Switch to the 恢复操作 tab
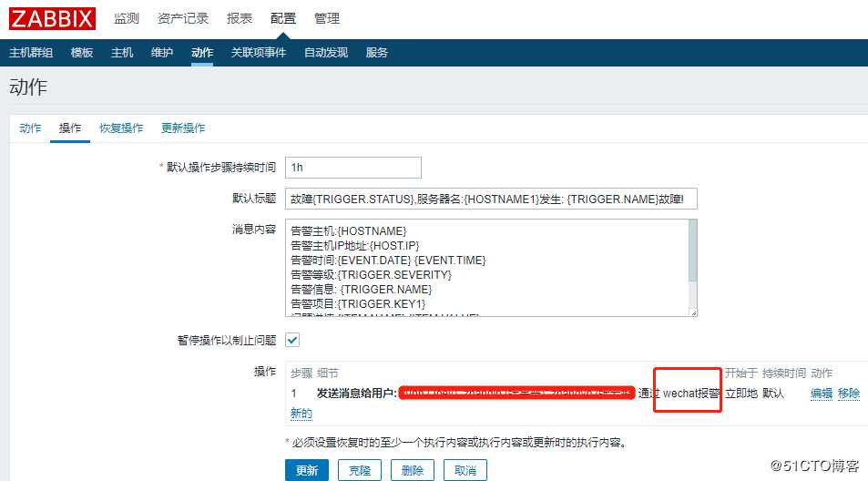868x481 pixels. click(x=121, y=128)
